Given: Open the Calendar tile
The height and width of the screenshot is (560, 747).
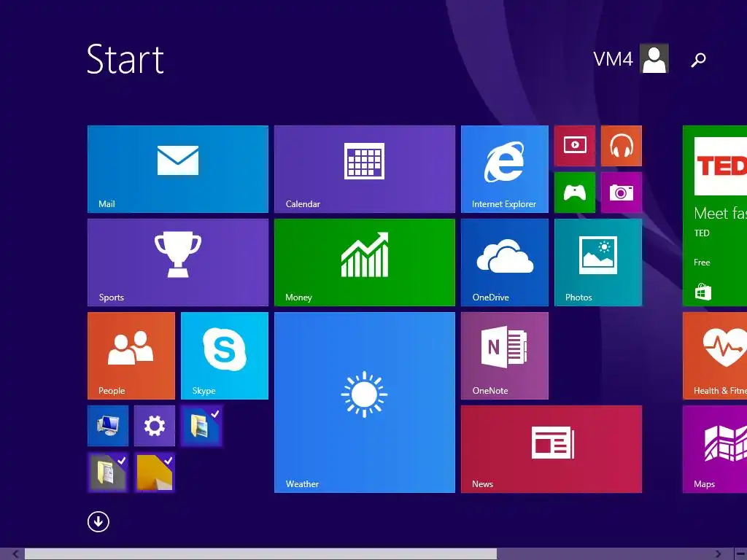Looking at the screenshot, I should pos(365,169).
